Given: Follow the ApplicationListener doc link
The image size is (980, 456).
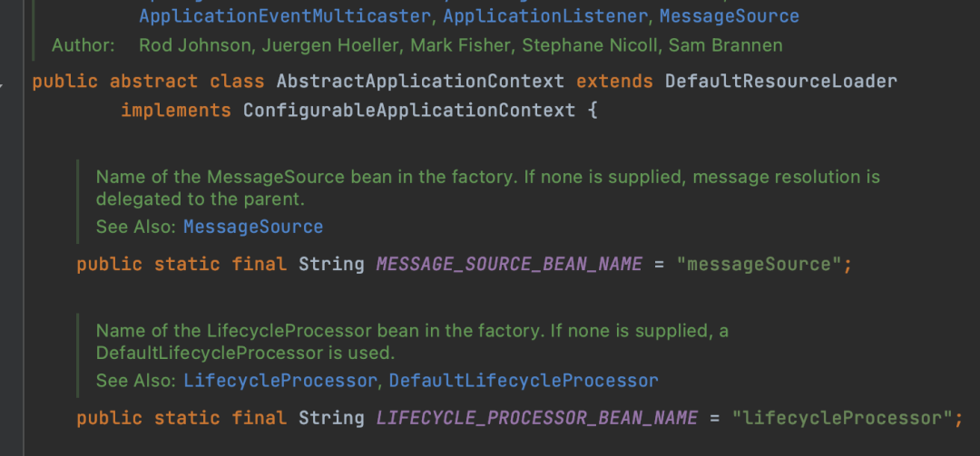Looking at the screenshot, I should coord(545,16).
